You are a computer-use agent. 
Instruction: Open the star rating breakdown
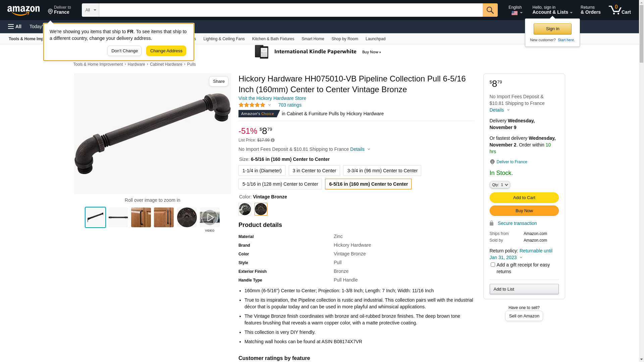pyautogui.click(x=255, y=105)
